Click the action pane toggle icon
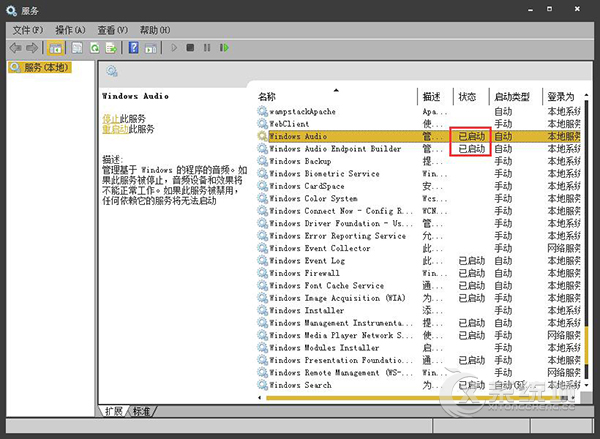Screen dimensions: 600x439 click(150, 48)
